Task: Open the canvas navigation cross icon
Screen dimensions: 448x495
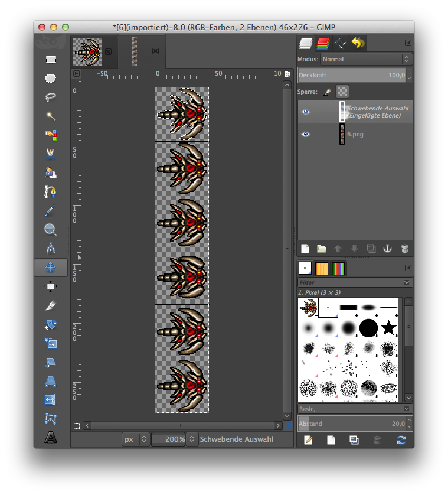Action: point(288,426)
